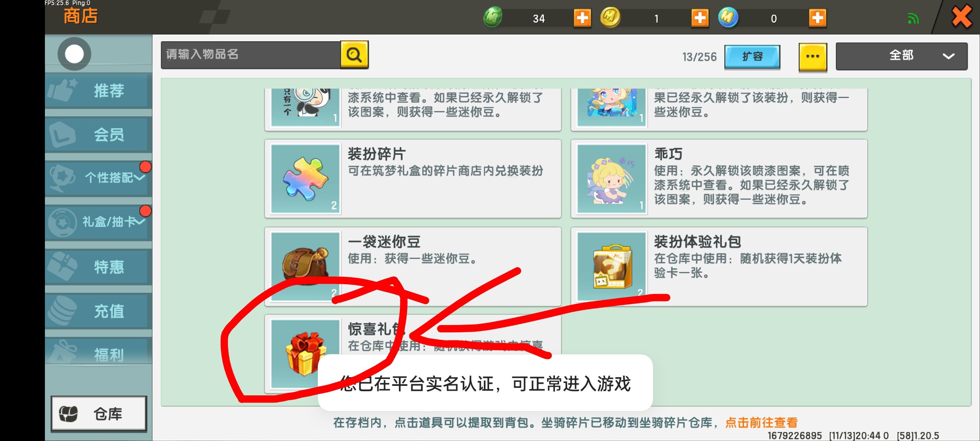Select the 乖巧 spray pattern item

click(719, 178)
